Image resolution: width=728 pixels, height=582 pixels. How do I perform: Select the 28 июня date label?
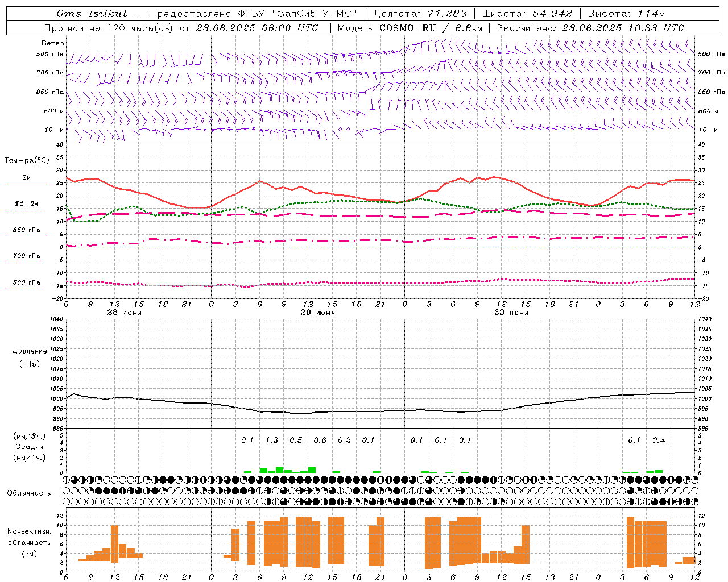pyautogui.click(x=125, y=313)
